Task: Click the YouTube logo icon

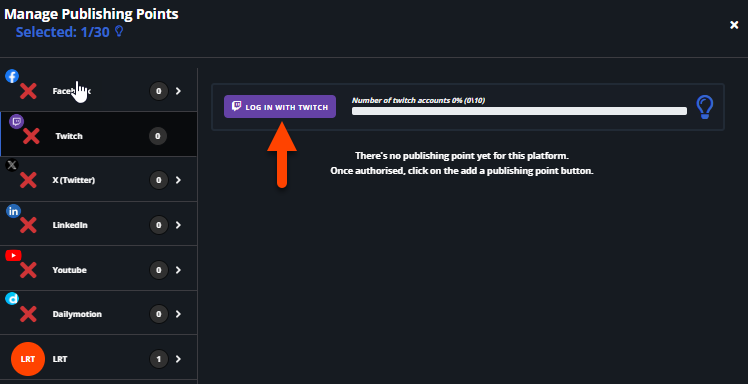Action: pyautogui.click(x=13, y=256)
